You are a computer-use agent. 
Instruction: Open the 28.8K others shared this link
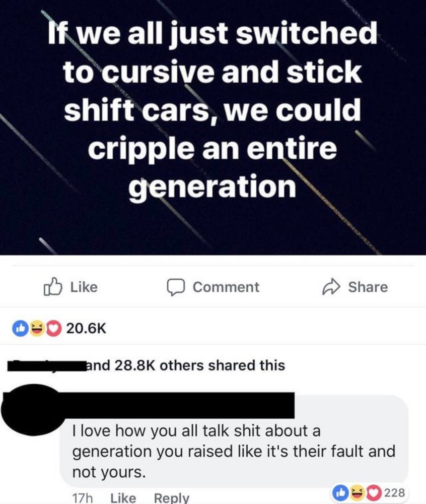185,365
